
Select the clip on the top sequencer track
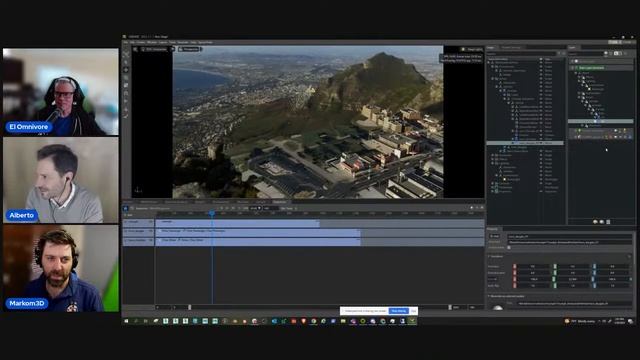pyautogui.click(x=238, y=223)
